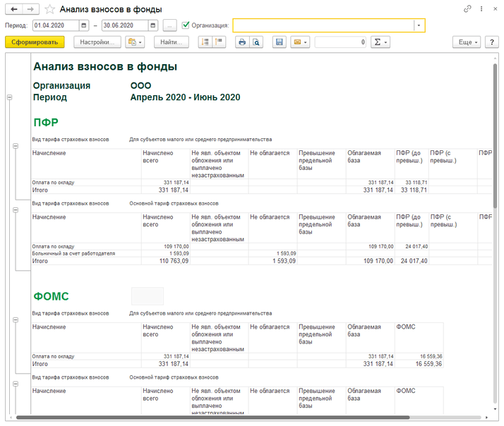The width and height of the screenshot is (504, 426).
Task: Add report to favorites with star icon
Action: (x=49, y=10)
